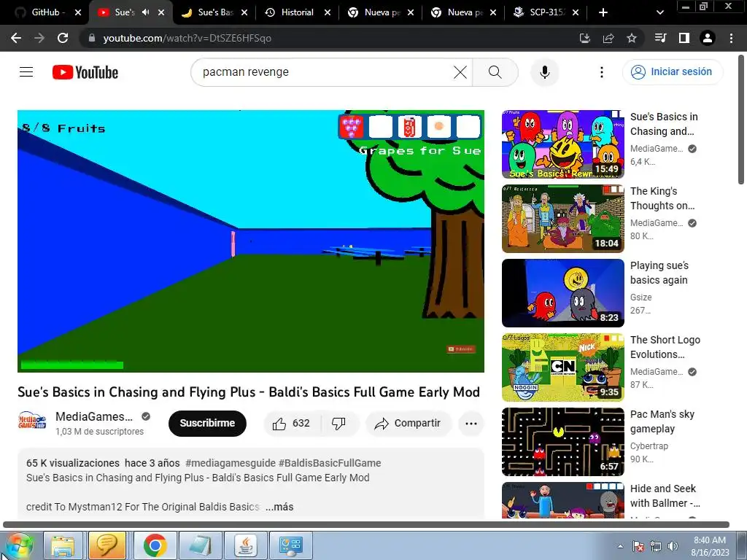Go forward with browser forward arrow

(39, 38)
